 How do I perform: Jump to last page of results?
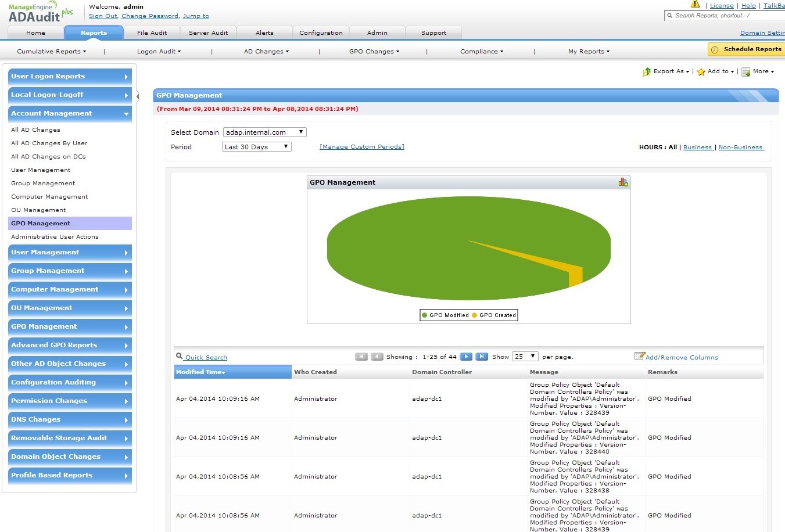(482, 357)
